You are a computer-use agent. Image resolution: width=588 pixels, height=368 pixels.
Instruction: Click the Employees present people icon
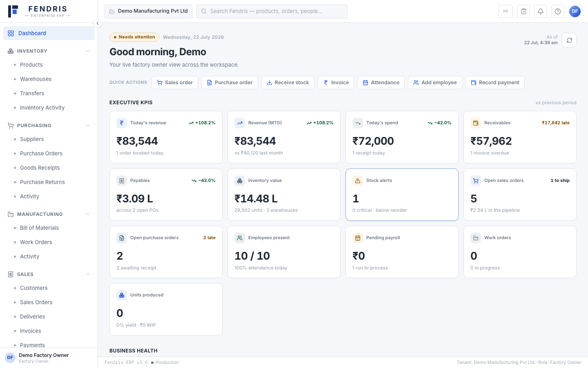tap(240, 238)
